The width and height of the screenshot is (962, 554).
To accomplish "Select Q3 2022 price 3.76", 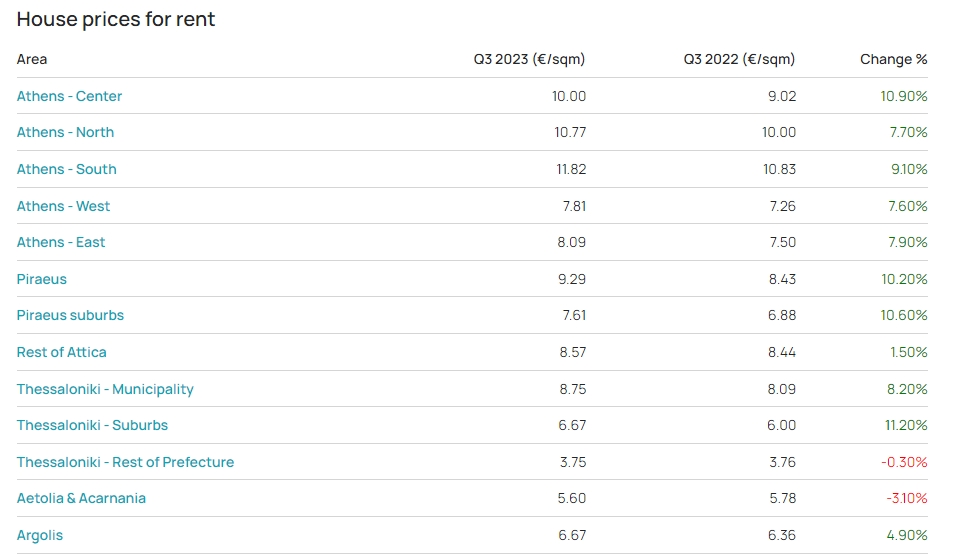I will tap(783, 462).
